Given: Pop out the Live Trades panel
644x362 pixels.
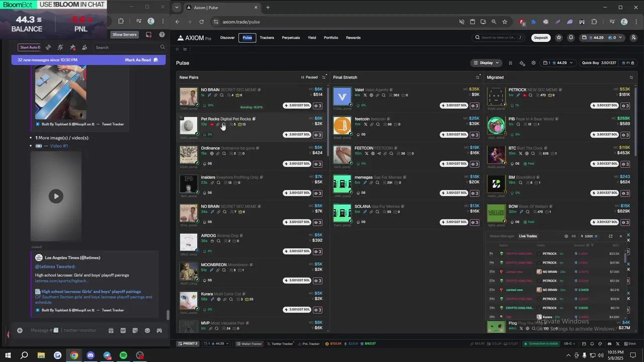Looking at the screenshot, I should (x=610, y=236).
